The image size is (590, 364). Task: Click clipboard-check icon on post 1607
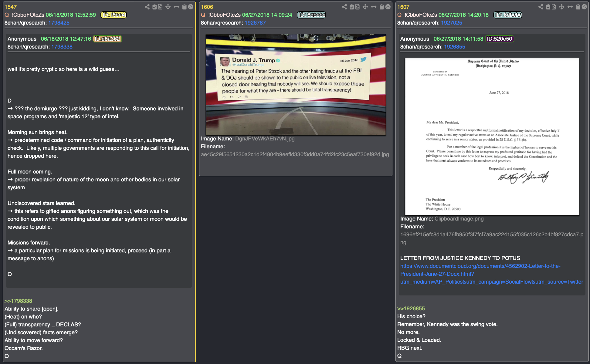[548, 7]
